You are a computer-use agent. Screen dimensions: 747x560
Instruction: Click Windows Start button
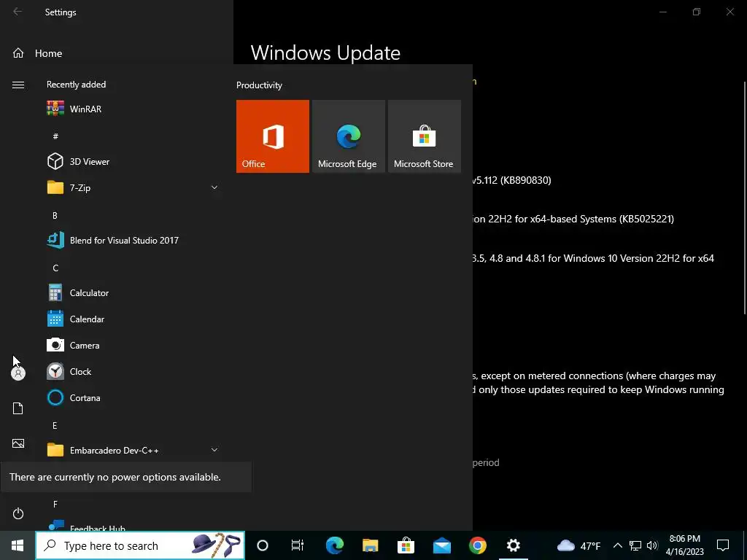pyautogui.click(x=18, y=545)
